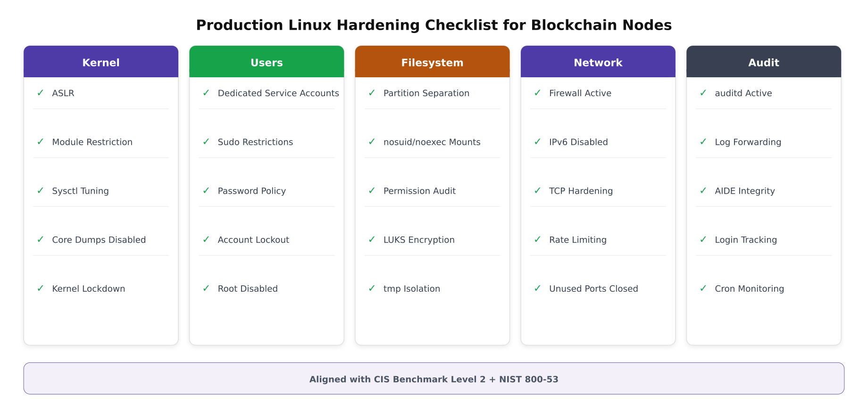The width and height of the screenshot is (868, 410).
Task: Click the AIDE Integrity text
Action: click(745, 191)
